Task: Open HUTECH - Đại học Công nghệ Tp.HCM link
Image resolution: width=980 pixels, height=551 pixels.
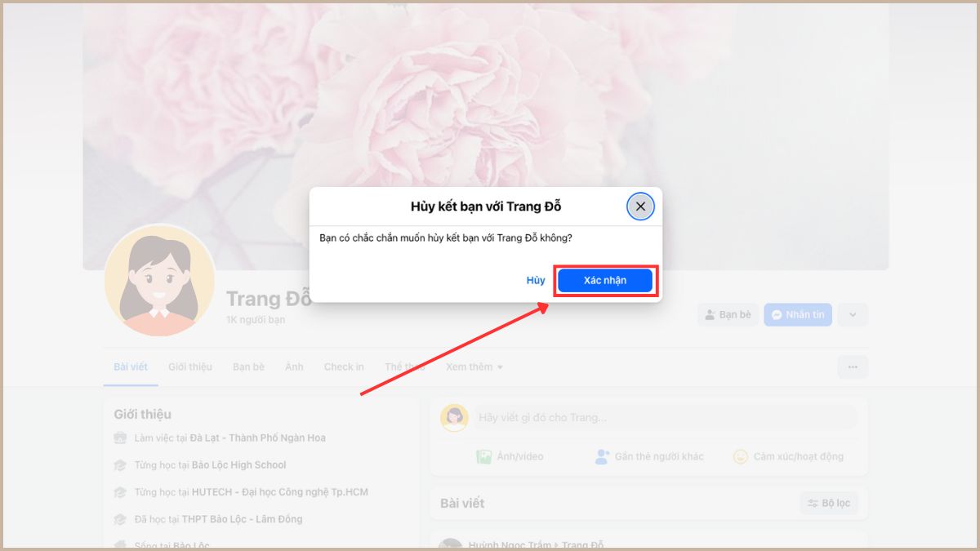Action: point(280,491)
